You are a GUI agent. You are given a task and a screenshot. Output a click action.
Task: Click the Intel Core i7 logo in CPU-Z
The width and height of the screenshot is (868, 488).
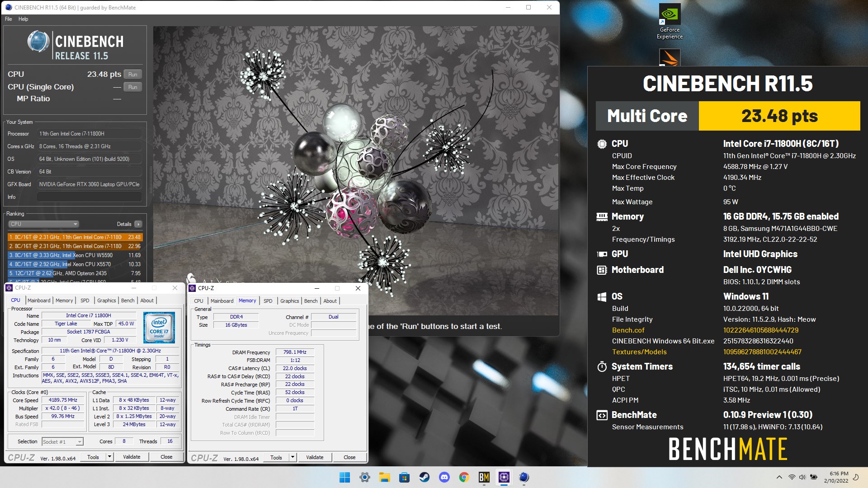coord(159,328)
